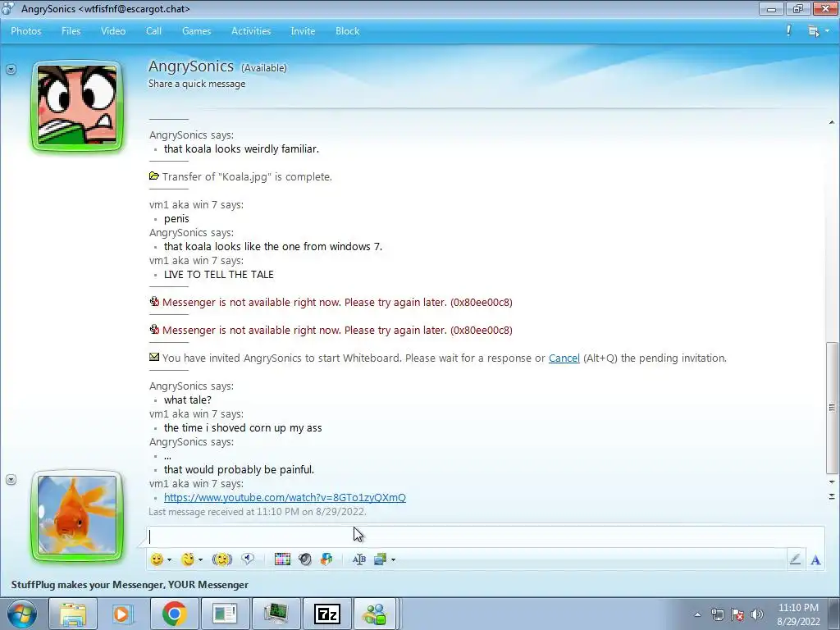This screenshot has width=840, height=630.
Task: Open the Activities menu
Action: point(251,31)
